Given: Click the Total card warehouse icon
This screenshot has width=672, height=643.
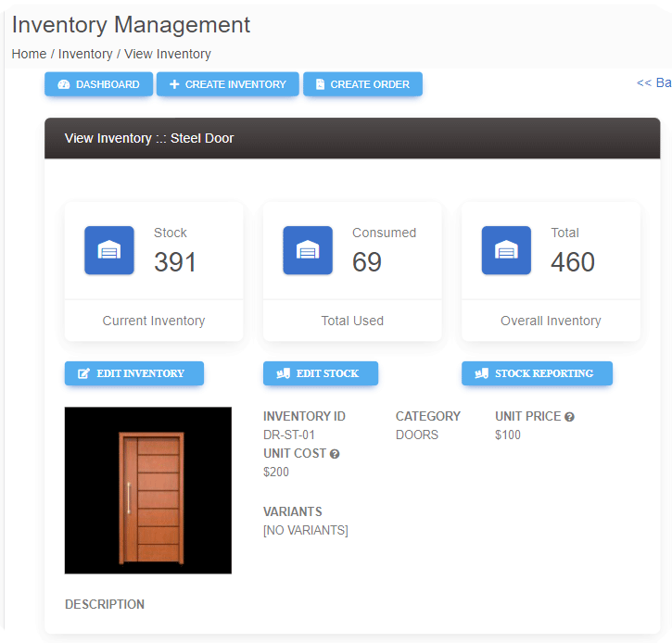Looking at the screenshot, I should coord(506,250).
